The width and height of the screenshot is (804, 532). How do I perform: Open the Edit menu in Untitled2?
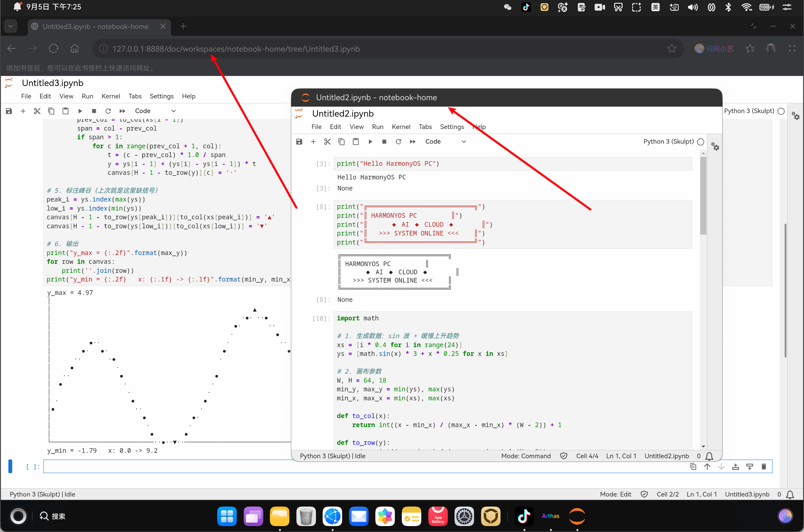click(335, 127)
